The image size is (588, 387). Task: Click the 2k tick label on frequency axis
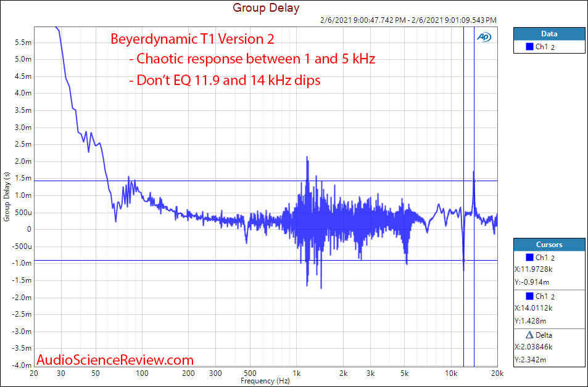pos(343,373)
